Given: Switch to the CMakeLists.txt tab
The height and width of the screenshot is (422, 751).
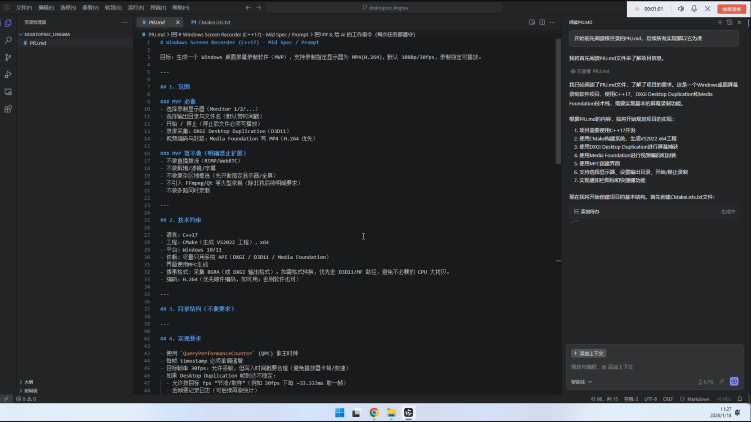Looking at the screenshot, I should click(x=211, y=23).
